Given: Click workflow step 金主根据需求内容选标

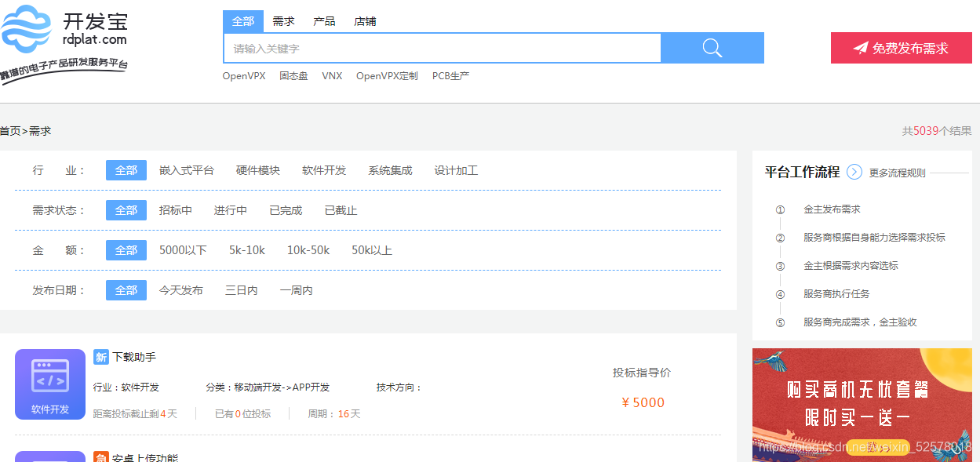Looking at the screenshot, I should pos(851,266).
